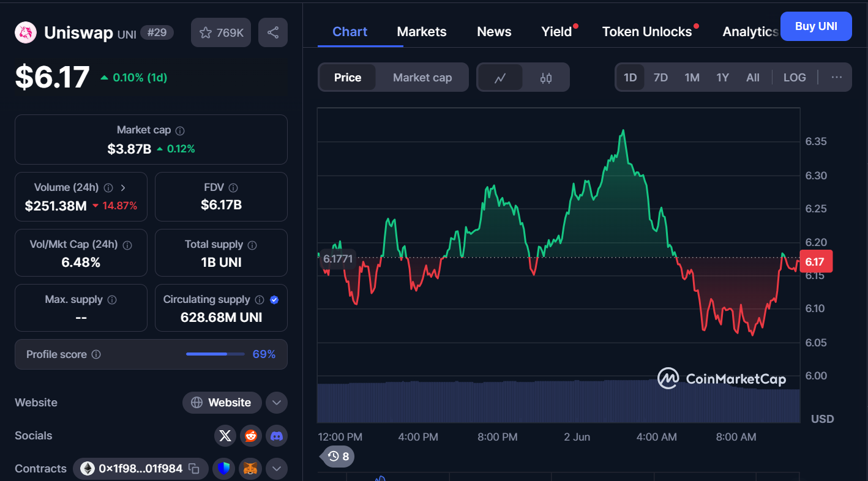Open Uniswap Reddit social icon
The height and width of the screenshot is (481, 868).
click(251, 436)
